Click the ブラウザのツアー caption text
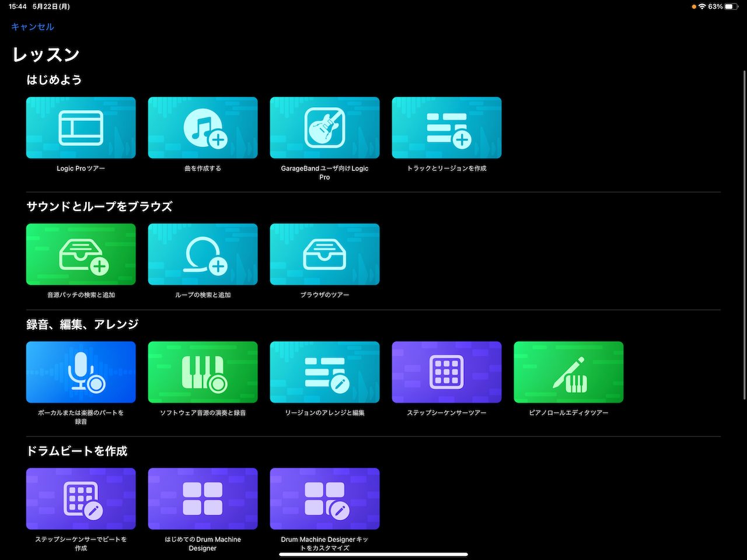 point(324,295)
